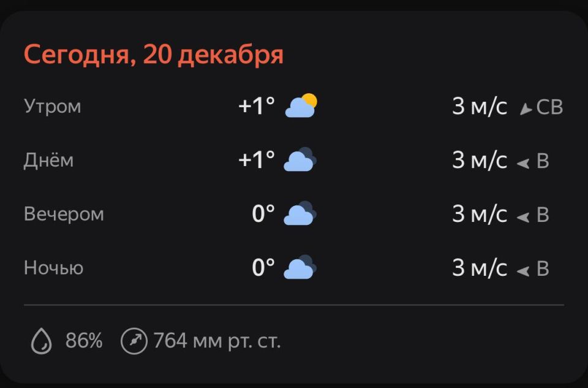Select the Днём time-of-day label

tap(48, 160)
